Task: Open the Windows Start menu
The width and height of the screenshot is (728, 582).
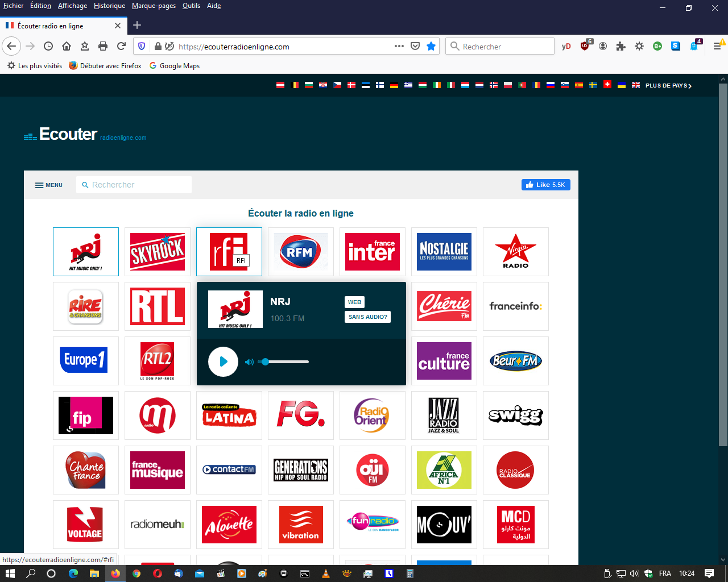Action: point(10,573)
